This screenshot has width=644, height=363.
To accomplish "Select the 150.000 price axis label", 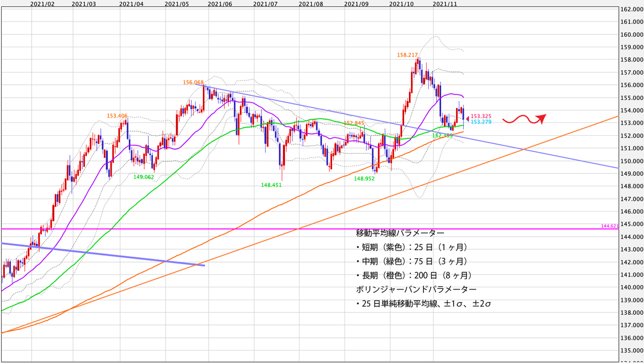I will [x=632, y=161].
